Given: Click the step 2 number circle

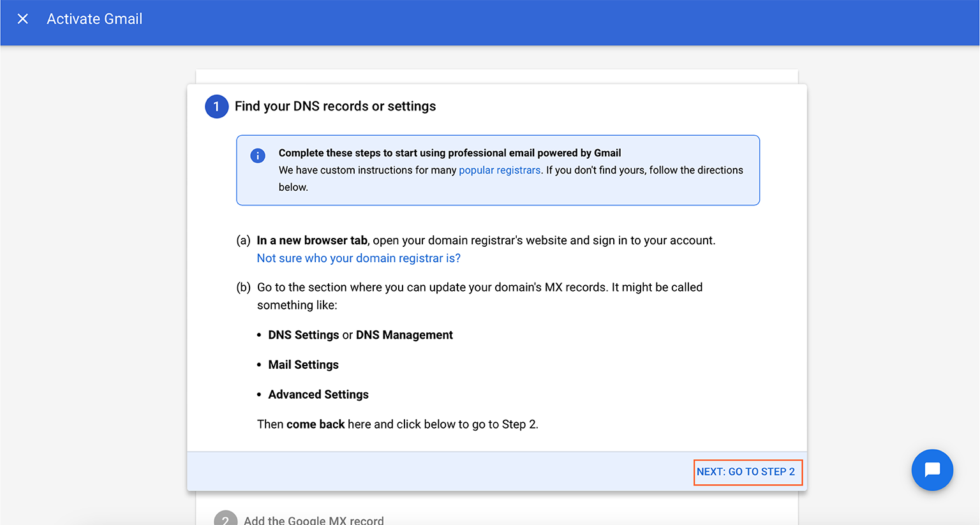Looking at the screenshot, I should [x=225, y=519].
